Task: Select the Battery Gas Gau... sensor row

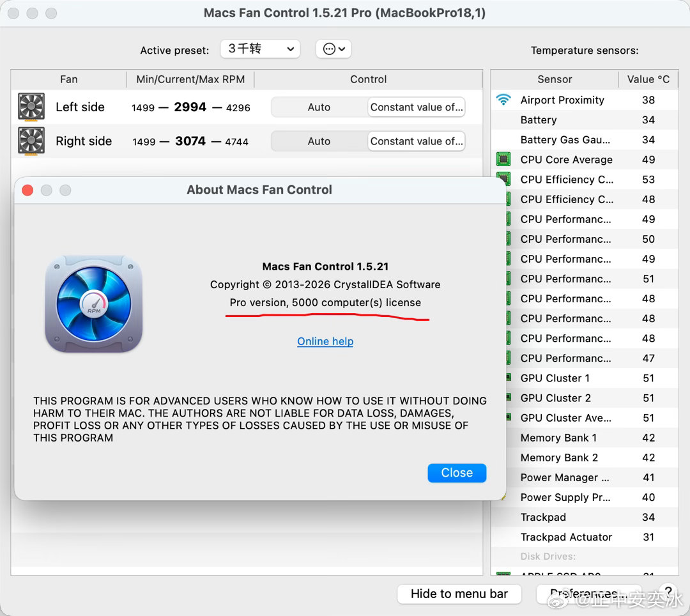Action: click(585, 139)
